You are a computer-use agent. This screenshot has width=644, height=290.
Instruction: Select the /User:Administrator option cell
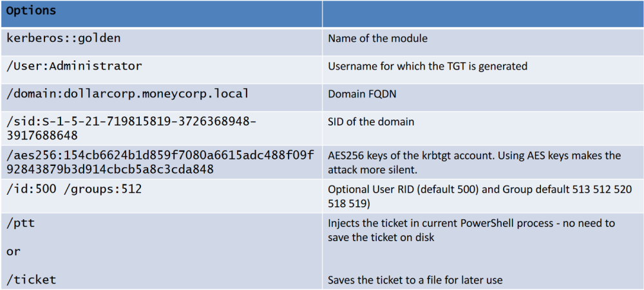162,69
